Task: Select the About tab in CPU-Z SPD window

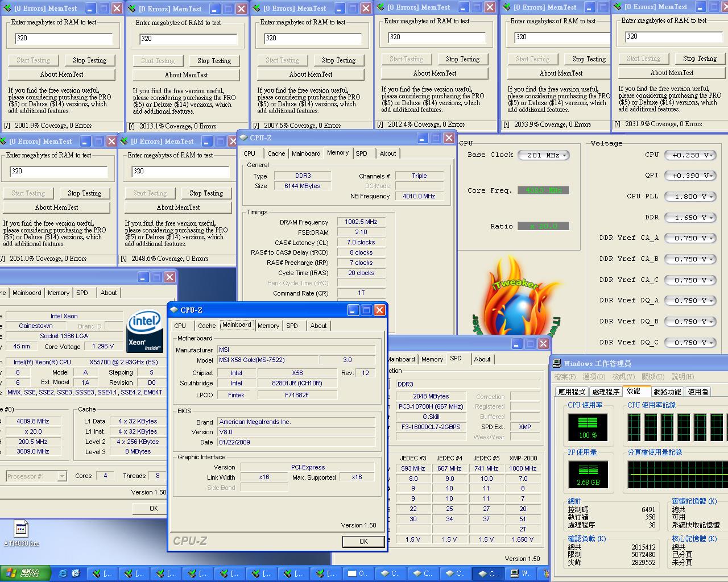Action: [482, 359]
